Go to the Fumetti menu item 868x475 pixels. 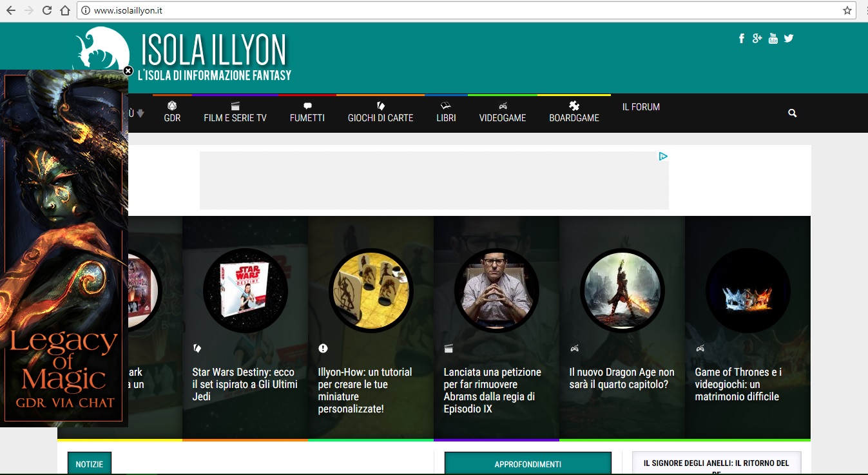307,112
